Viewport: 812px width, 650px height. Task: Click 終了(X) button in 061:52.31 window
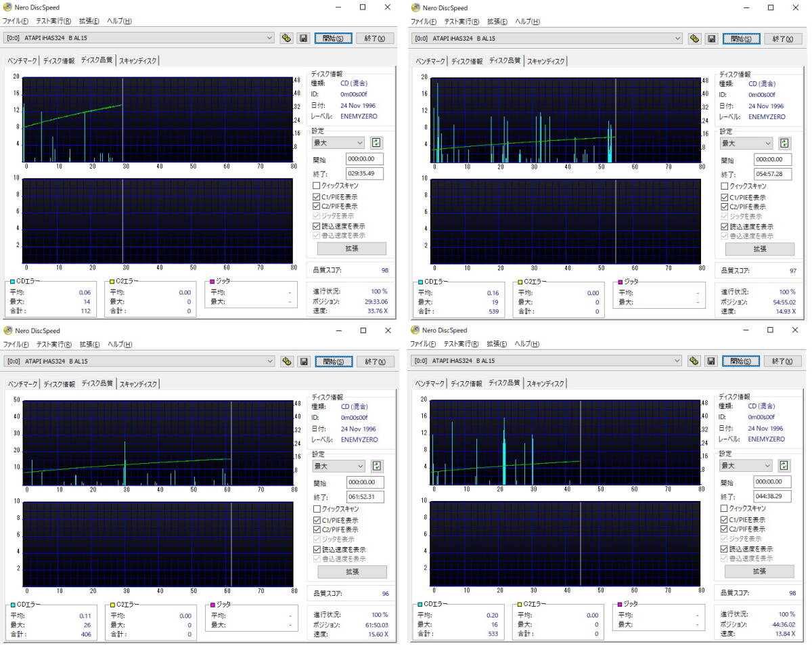[x=375, y=362]
